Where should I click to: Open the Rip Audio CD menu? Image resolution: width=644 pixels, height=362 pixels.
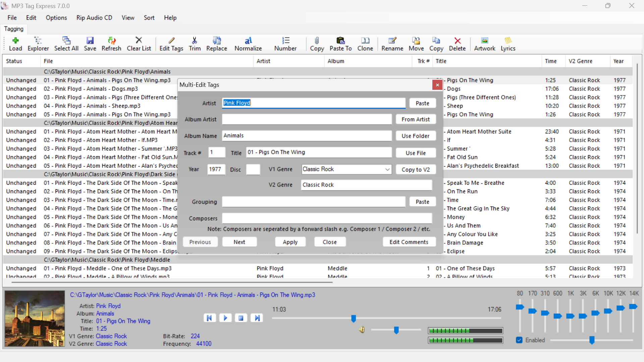pyautogui.click(x=94, y=18)
